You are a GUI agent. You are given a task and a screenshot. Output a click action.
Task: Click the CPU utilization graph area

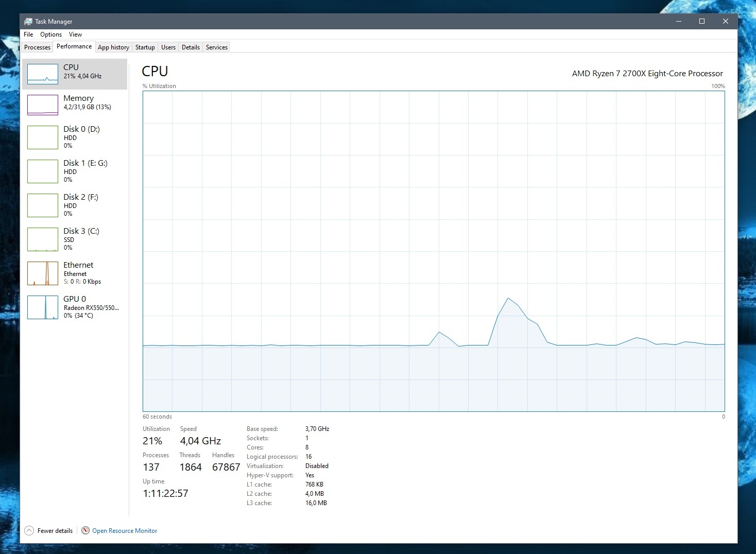pyautogui.click(x=434, y=251)
